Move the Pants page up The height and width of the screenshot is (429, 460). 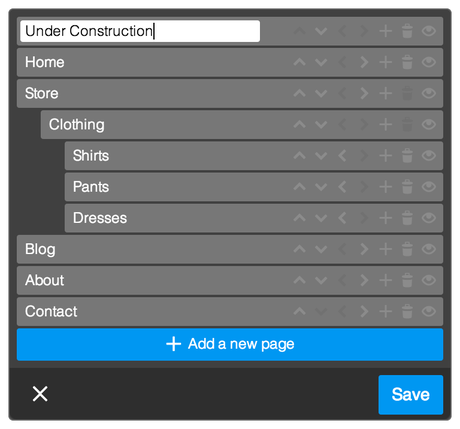pyautogui.click(x=300, y=187)
